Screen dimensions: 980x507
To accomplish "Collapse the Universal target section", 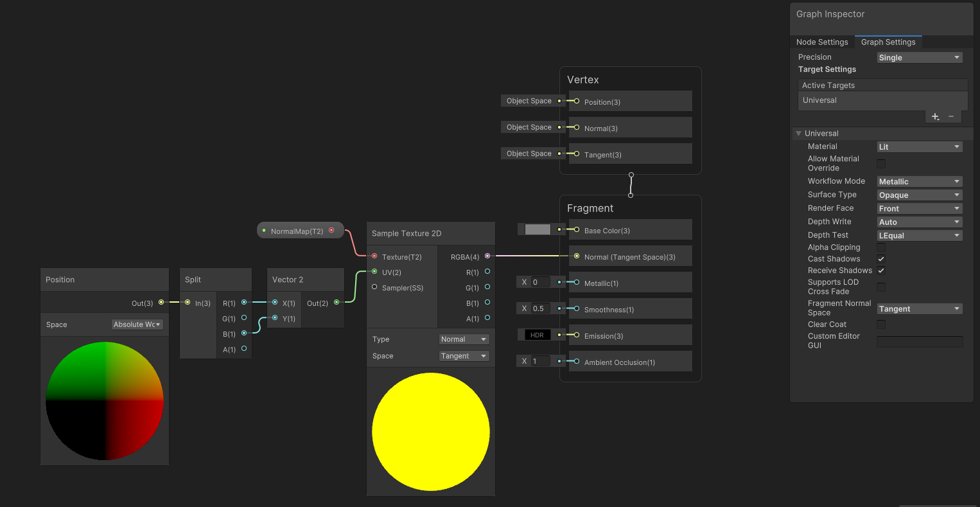I will tap(798, 133).
